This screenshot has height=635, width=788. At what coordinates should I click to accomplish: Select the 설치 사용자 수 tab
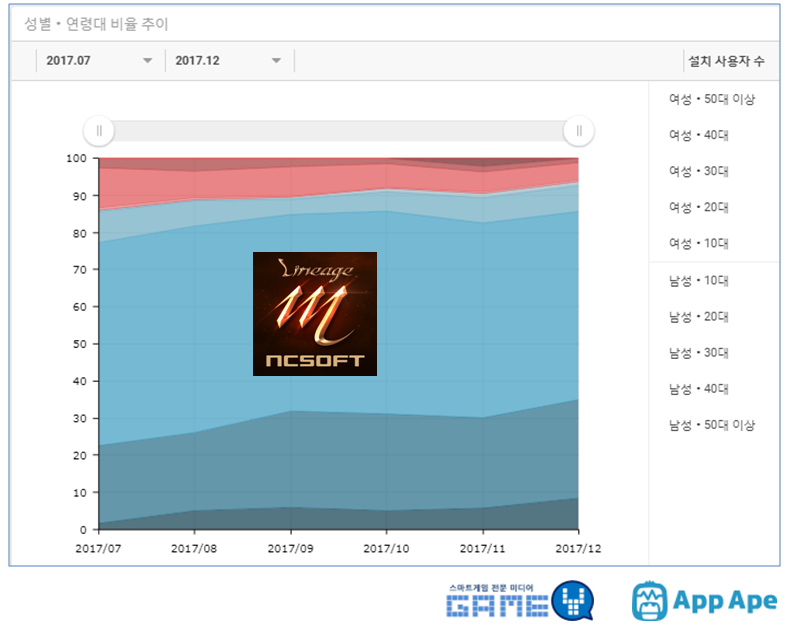(x=726, y=61)
